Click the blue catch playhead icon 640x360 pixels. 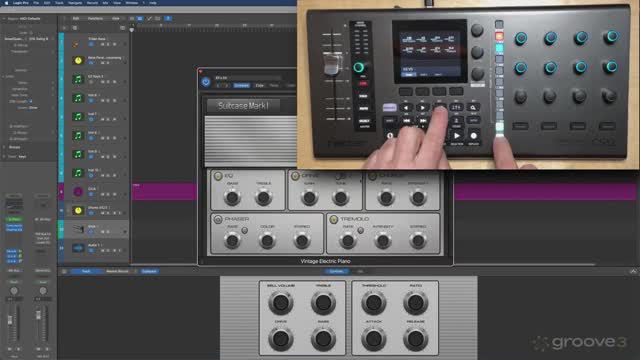pos(168,18)
